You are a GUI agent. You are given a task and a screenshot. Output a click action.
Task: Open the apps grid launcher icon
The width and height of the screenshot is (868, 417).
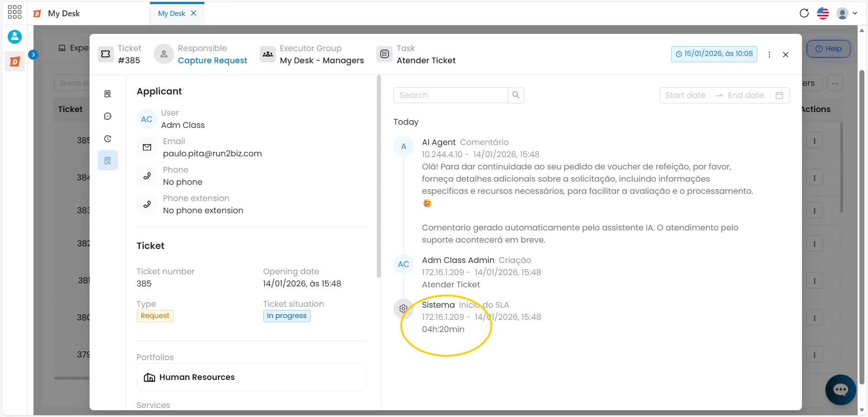pyautogui.click(x=14, y=12)
